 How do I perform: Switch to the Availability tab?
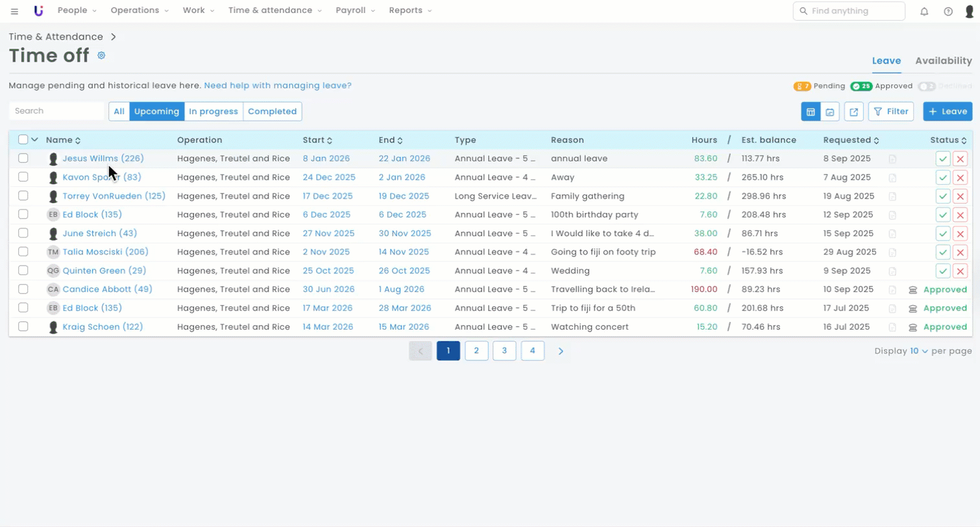tap(943, 60)
